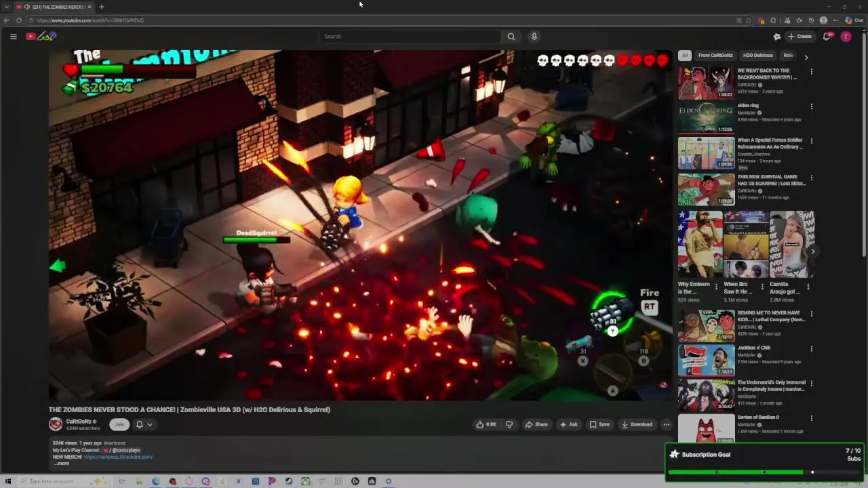Reload the page in browser toolbar

tap(19, 20)
